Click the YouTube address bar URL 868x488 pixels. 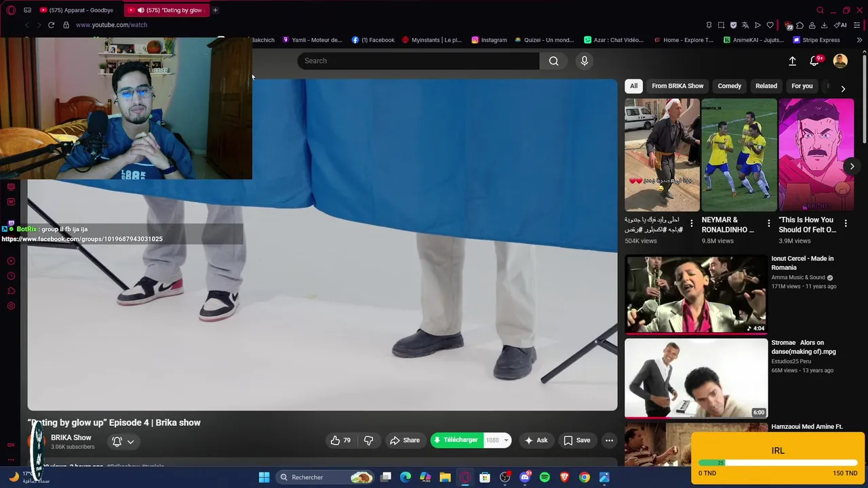point(111,25)
